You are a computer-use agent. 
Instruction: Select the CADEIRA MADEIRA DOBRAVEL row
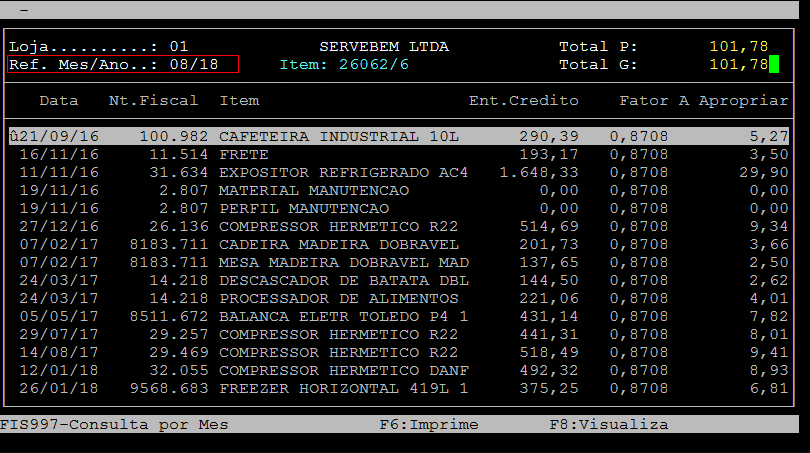(x=338, y=245)
